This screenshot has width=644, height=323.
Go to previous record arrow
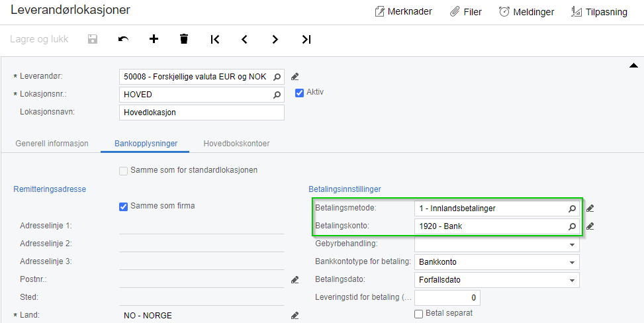[x=245, y=40]
